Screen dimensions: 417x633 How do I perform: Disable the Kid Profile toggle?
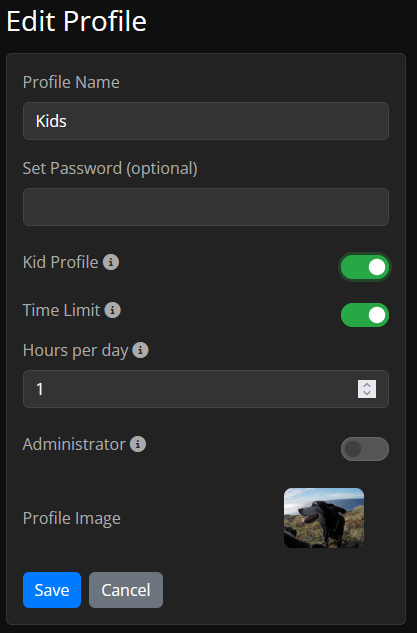point(365,267)
